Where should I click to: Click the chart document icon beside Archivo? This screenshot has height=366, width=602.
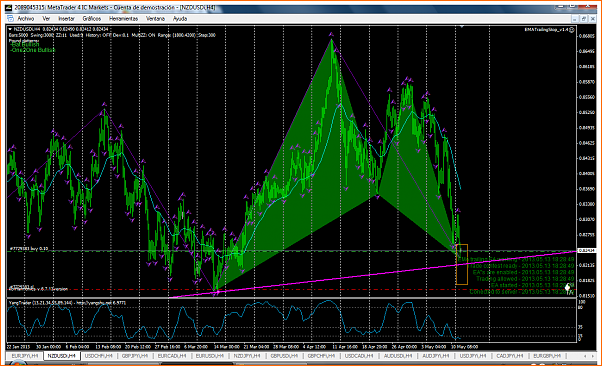click(10, 18)
